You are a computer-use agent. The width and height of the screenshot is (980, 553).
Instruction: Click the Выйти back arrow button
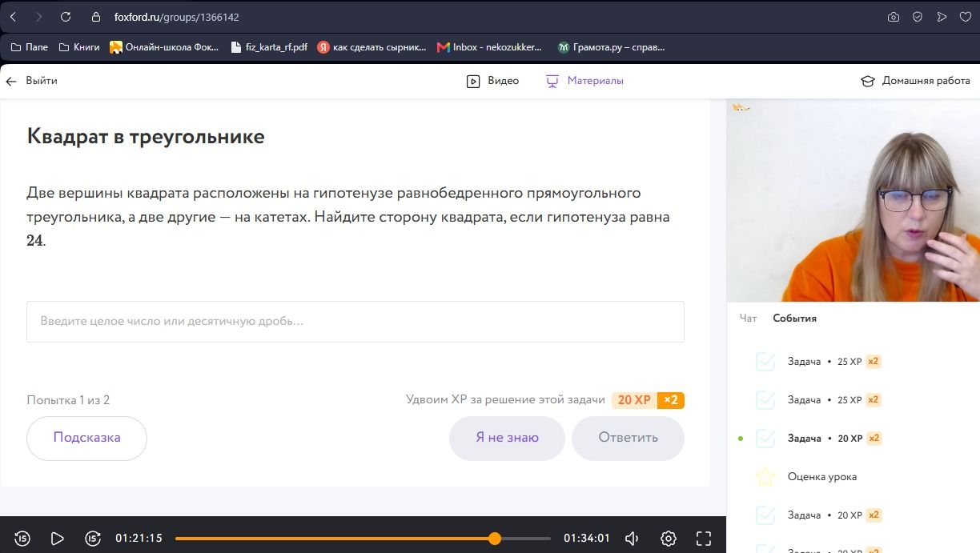32,81
